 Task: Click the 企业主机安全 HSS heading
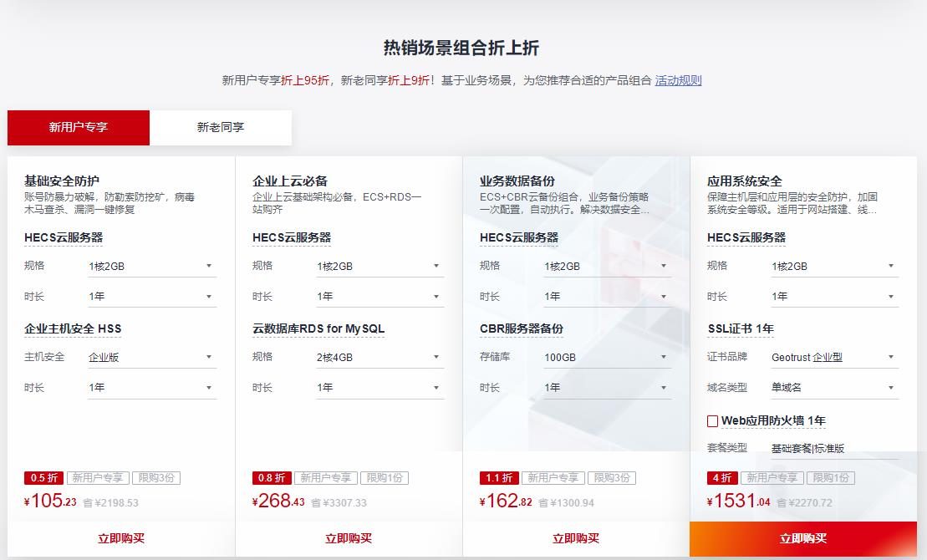pyautogui.click(x=73, y=328)
